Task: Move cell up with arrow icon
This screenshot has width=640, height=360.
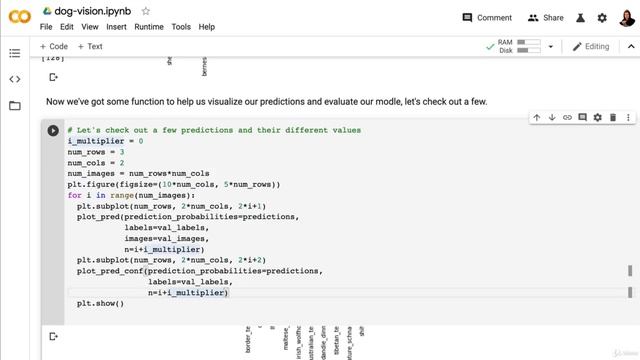Action: tap(537, 118)
